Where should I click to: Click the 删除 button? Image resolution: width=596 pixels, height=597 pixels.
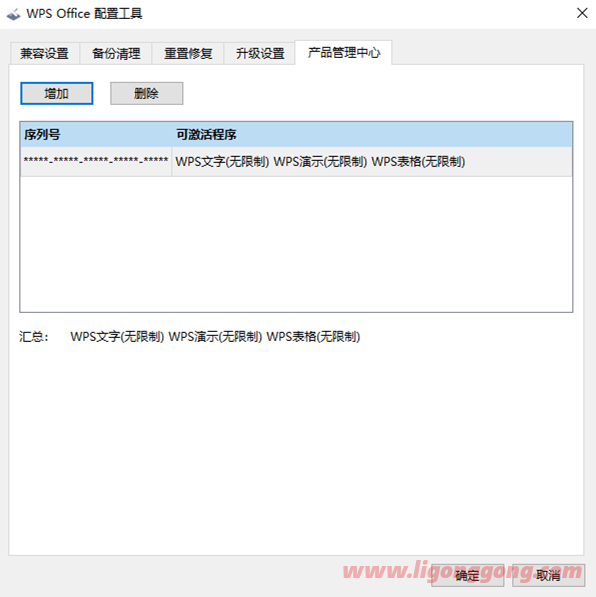click(x=147, y=93)
